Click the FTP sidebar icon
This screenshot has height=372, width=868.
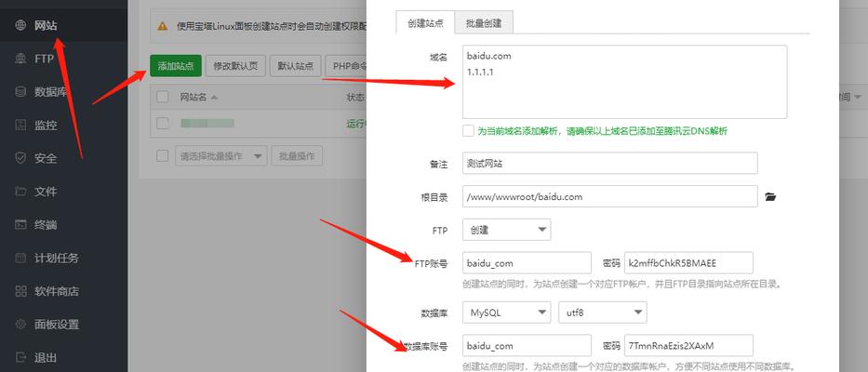pos(20,59)
